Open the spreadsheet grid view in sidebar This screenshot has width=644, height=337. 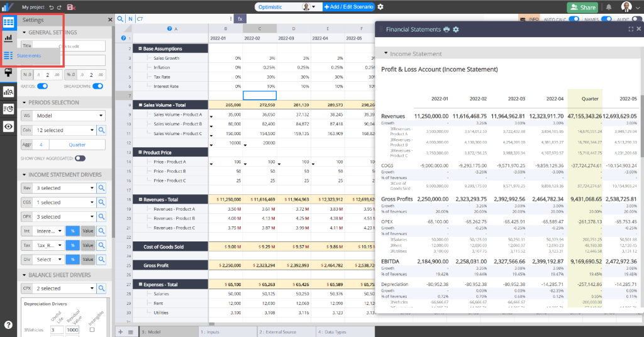pos(8,22)
